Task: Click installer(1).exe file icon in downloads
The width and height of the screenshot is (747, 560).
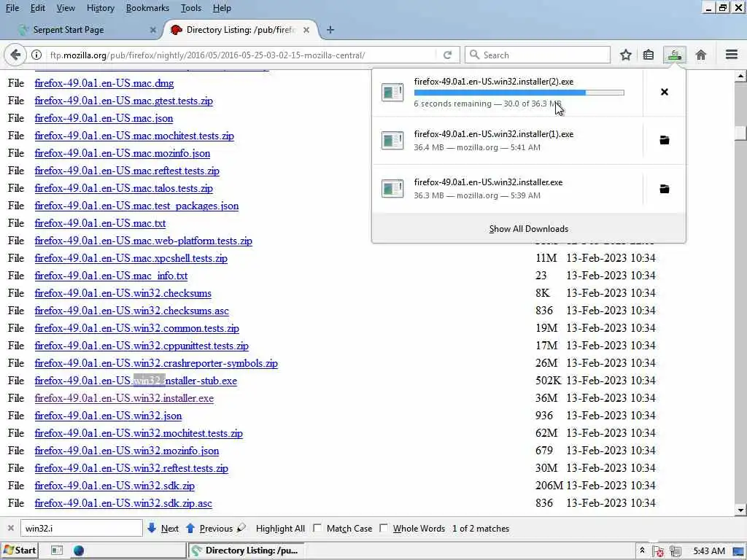Action: click(392, 141)
